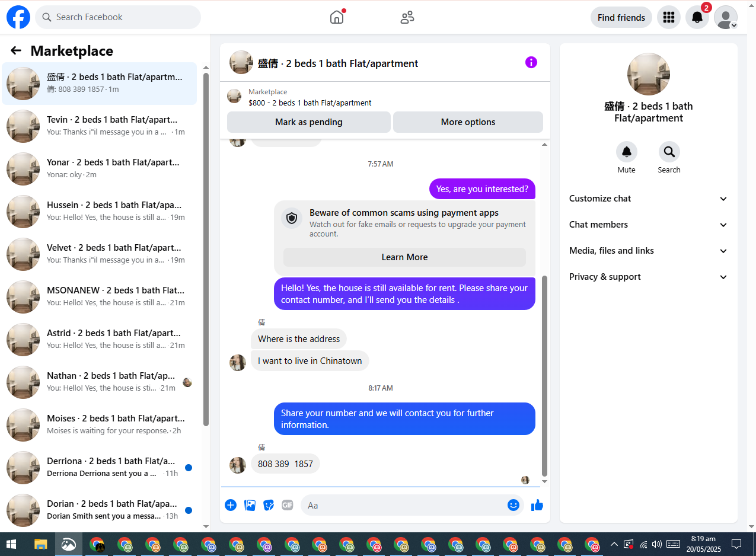Send a thumbs-up like
Image resolution: width=756 pixels, height=556 pixels.
(x=537, y=505)
